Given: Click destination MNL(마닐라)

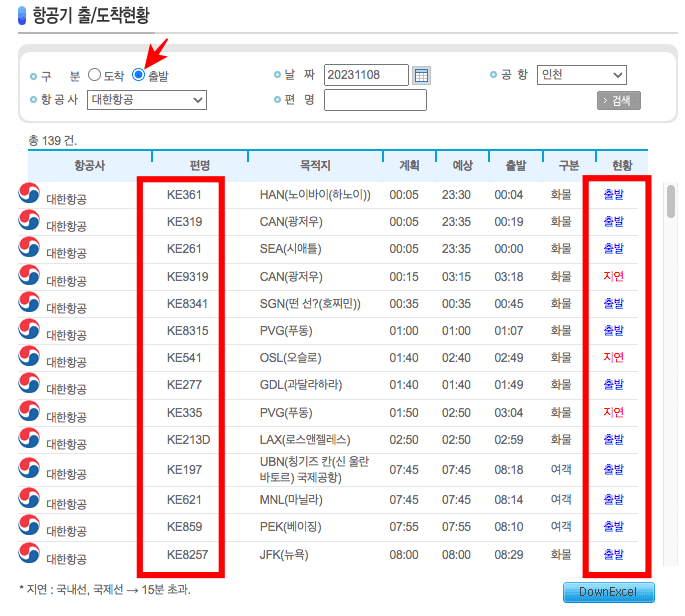Looking at the screenshot, I should click(x=291, y=499).
